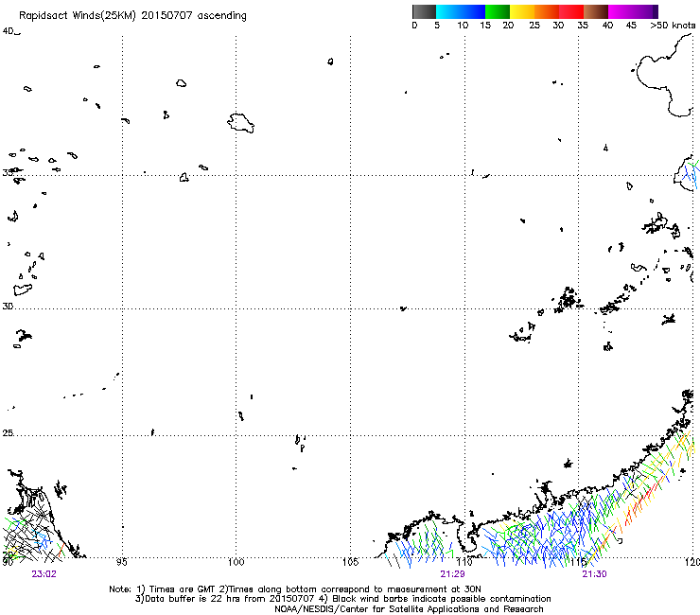Image resolution: width=700 pixels, height=615 pixels.
Task: Click the latitude label 30
Action: pyautogui.click(x=8, y=307)
